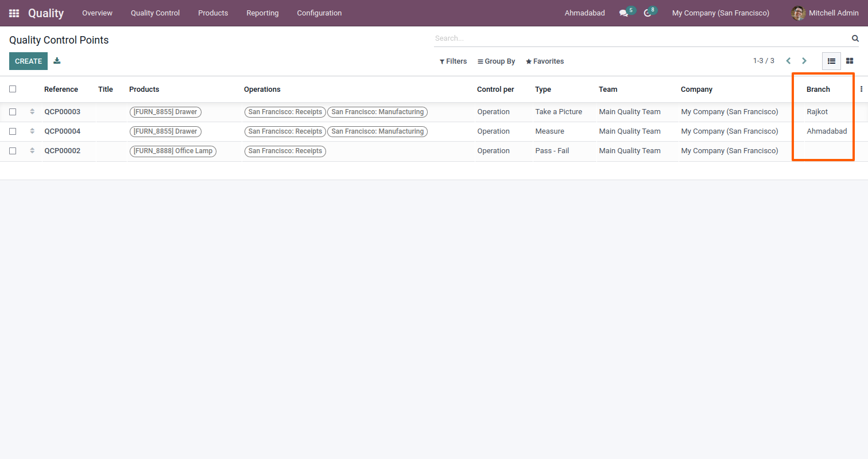868x459 pixels.
Task: Click the Quality Control Points breadcrumb title
Action: tap(59, 40)
